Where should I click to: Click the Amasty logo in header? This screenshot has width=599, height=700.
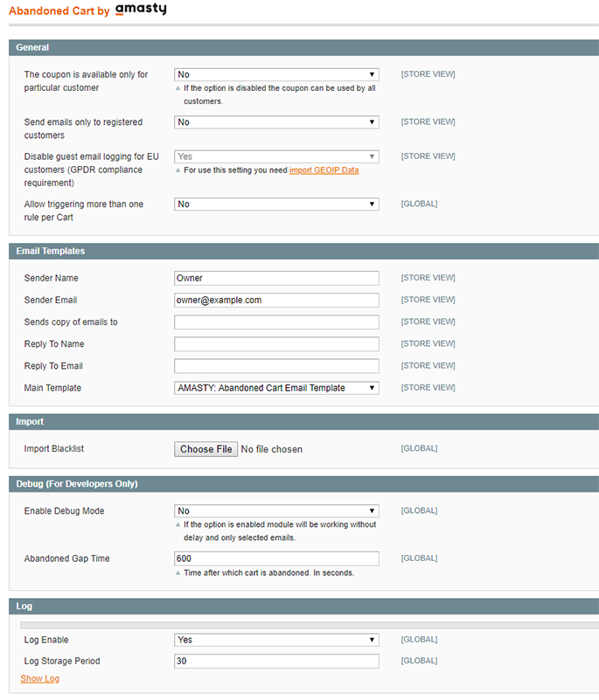click(140, 10)
